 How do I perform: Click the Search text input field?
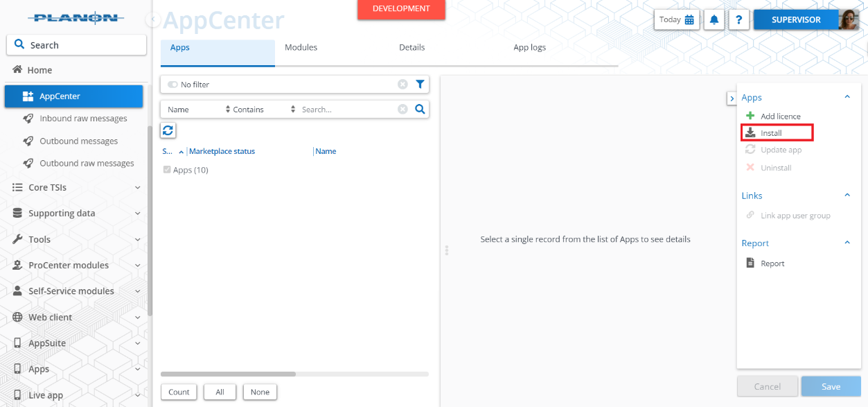coord(348,110)
